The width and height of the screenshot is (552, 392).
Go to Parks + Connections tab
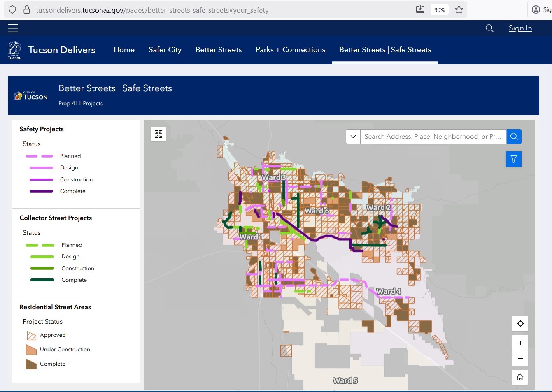[290, 50]
